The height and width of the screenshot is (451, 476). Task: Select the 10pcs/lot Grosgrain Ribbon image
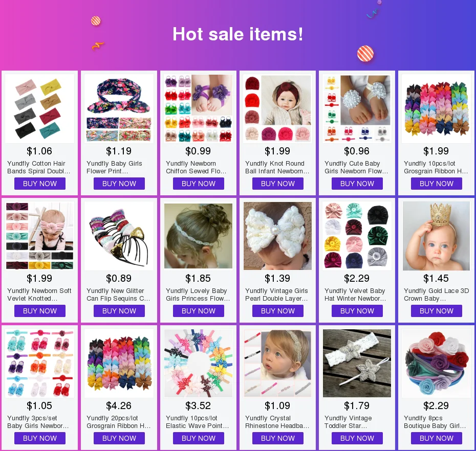tap(436, 108)
